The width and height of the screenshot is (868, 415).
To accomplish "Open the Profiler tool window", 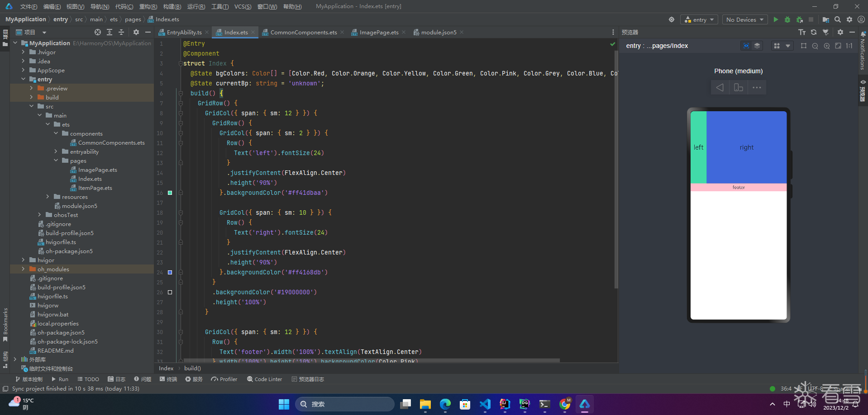I will coord(224,379).
